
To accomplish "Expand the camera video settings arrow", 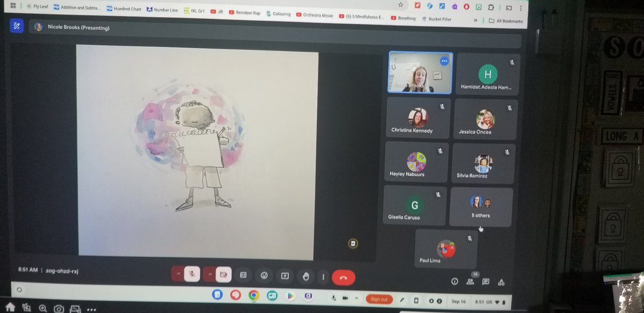I will coord(210,274).
